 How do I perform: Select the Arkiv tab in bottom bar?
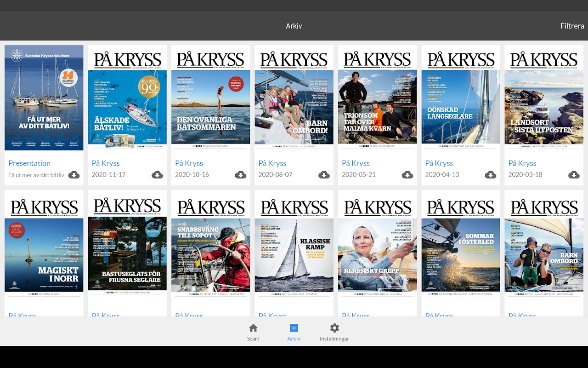pyautogui.click(x=294, y=332)
